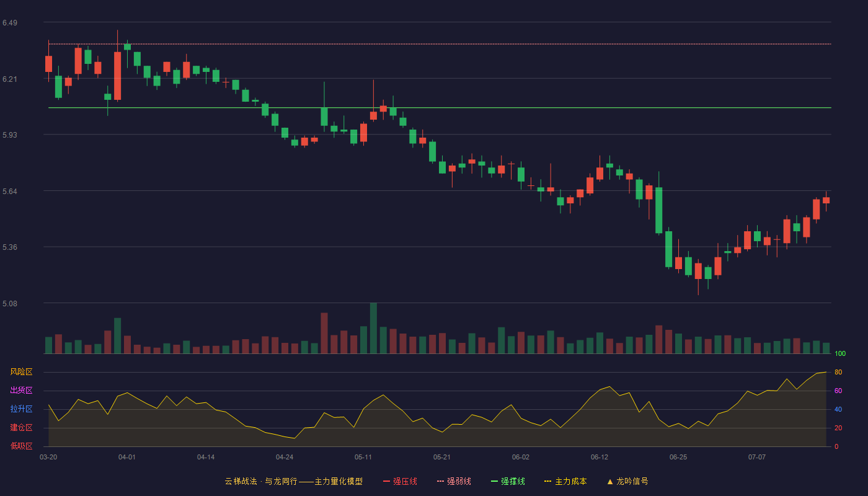The width and height of the screenshot is (868, 496).
Task: Click the red 强压线 legend line marker
Action: click(386, 481)
